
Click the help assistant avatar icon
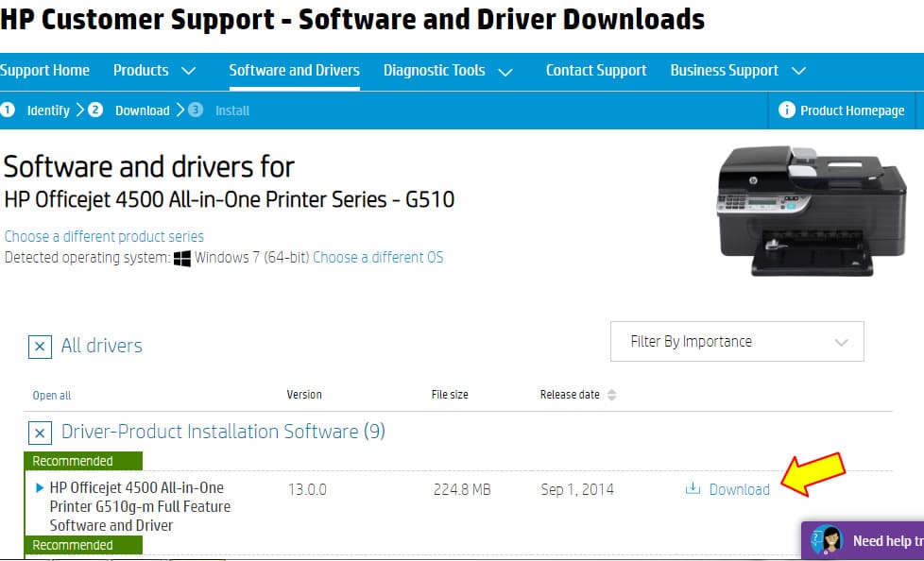point(828,541)
